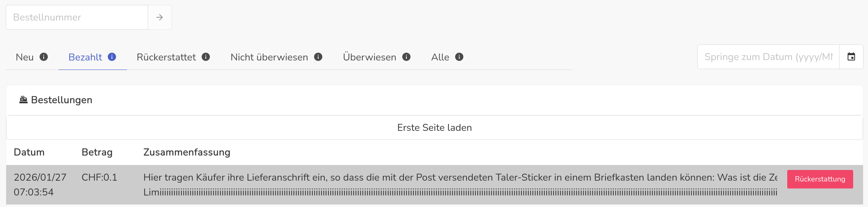Click info icon beside Bezahlt tab

click(112, 57)
